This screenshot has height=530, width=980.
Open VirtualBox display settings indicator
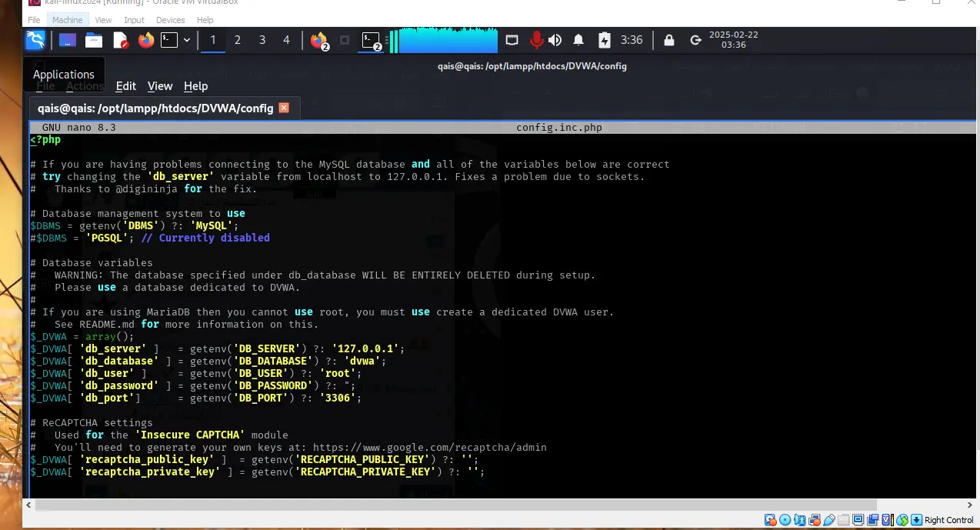point(859,520)
